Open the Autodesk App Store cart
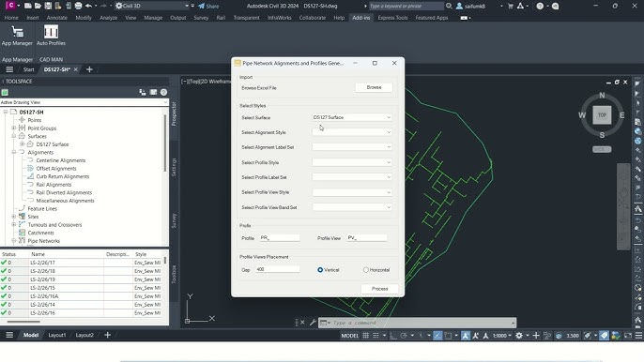Screen dimensions: 644x362 click(x=511, y=6)
